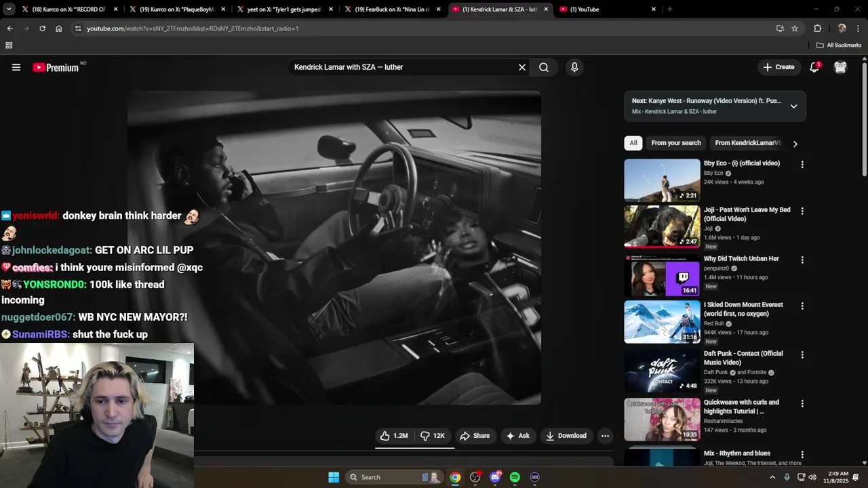Select From your search chip
The image size is (868, 488).
tap(676, 143)
